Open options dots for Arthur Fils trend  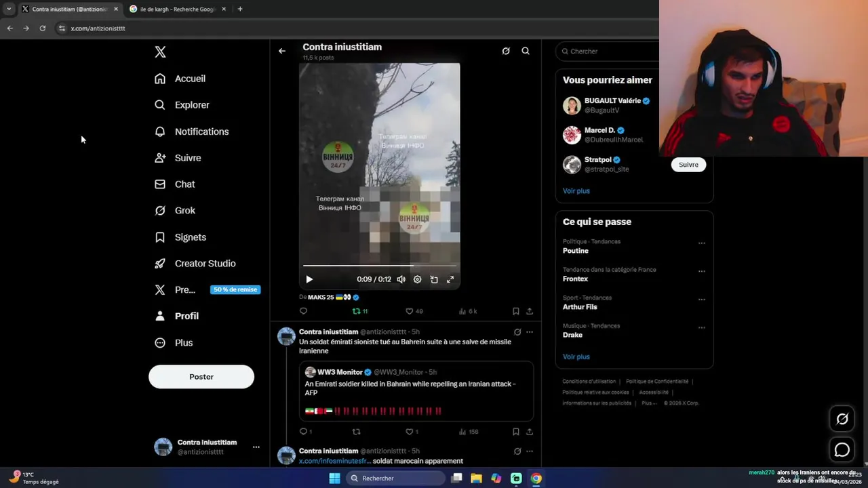pos(702,299)
